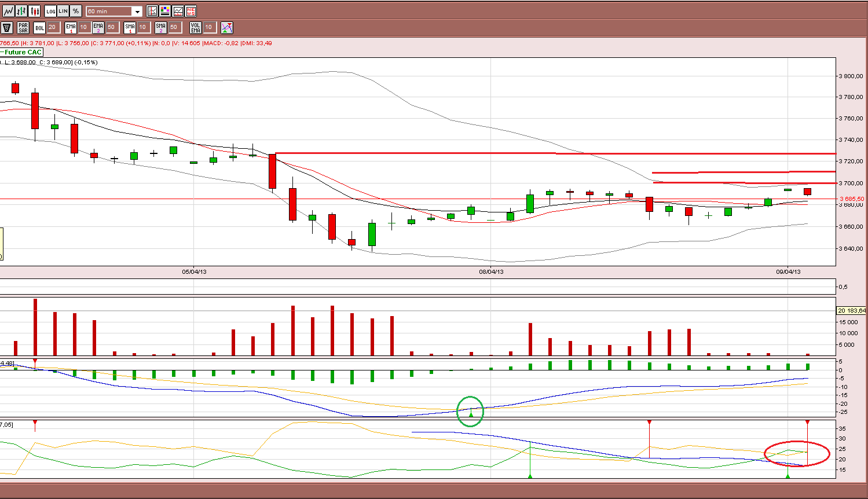Toggle the EMA 2 indicator

[x=98, y=27]
